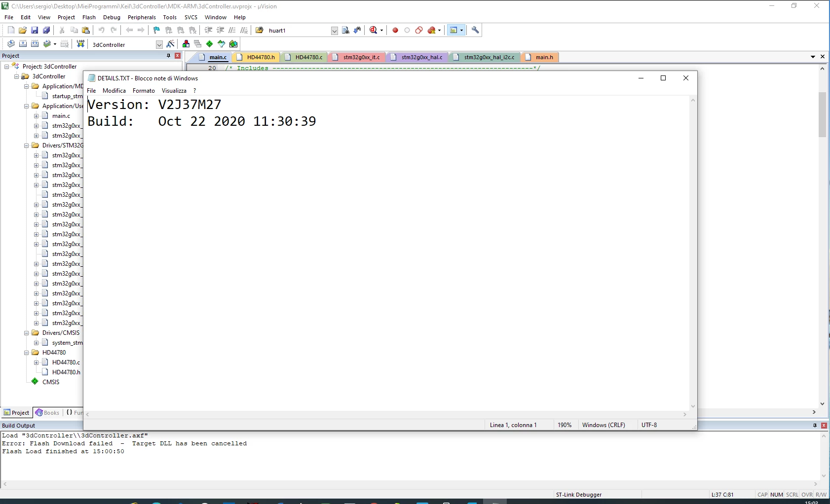Click the Batch Build icon
The image size is (830, 504).
47,44
